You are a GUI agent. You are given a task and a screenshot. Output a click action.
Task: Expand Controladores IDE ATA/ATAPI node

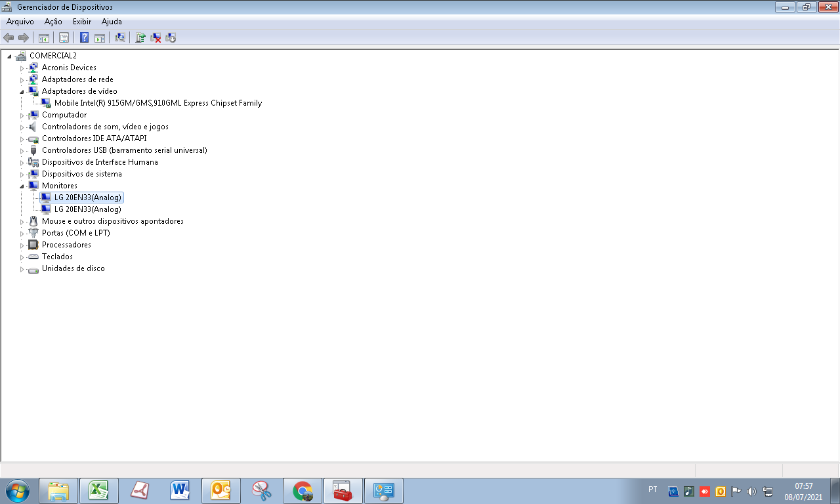(22, 139)
